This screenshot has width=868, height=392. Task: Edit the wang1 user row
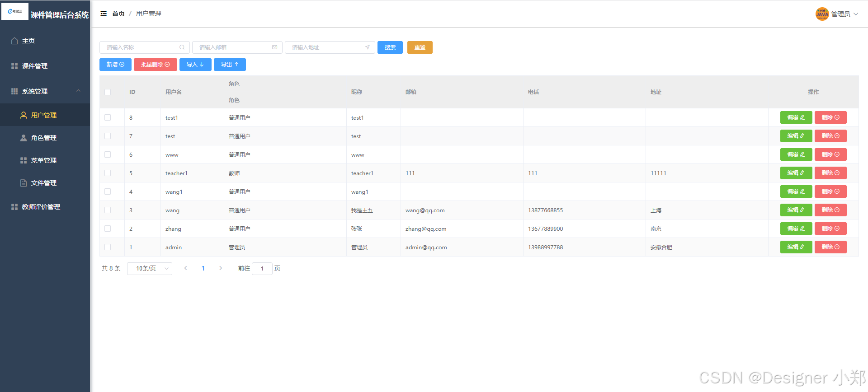click(796, 191)
